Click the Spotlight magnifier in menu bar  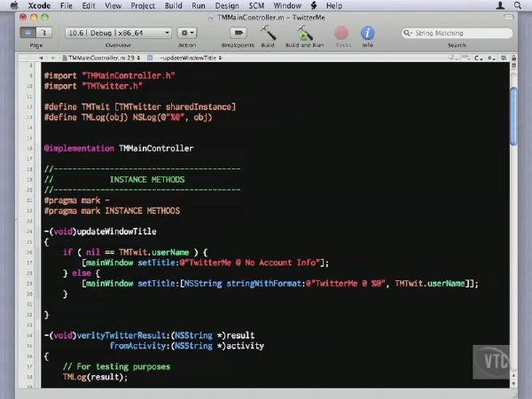(518, 5)
